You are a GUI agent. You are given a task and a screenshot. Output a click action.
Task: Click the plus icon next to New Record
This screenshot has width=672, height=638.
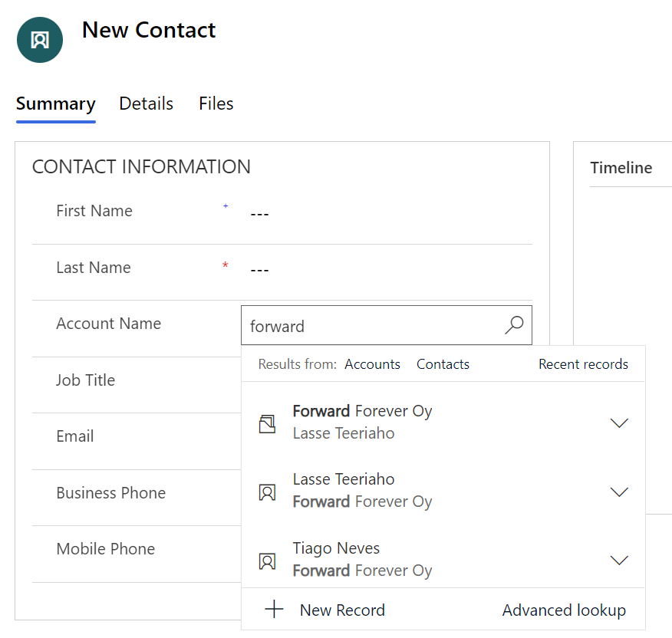tap(275, 609)
